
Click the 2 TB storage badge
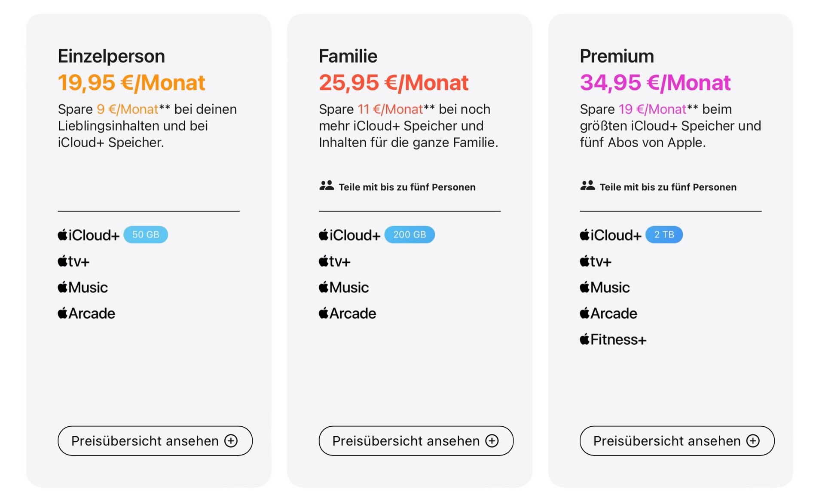(664, 235)
